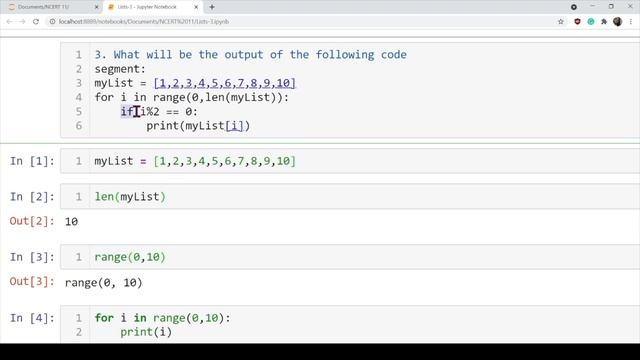
Task: Open the Chrome three-dot menu
Action: click(631, 22)
